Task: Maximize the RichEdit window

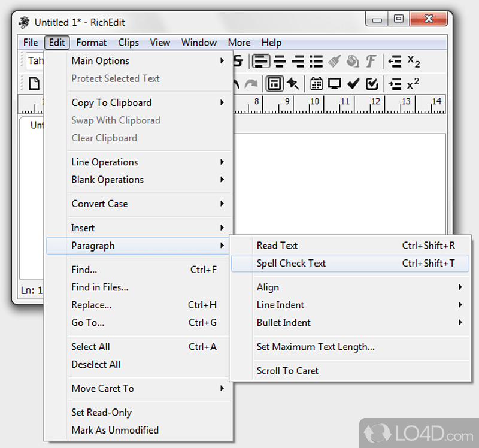Action: (x=398, y=19)
